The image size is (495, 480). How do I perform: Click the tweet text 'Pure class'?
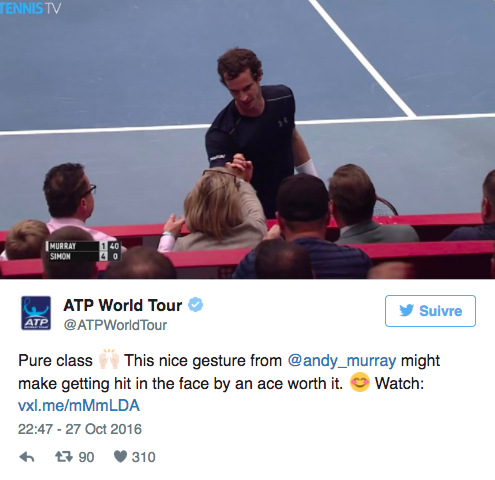click(55, 361)
